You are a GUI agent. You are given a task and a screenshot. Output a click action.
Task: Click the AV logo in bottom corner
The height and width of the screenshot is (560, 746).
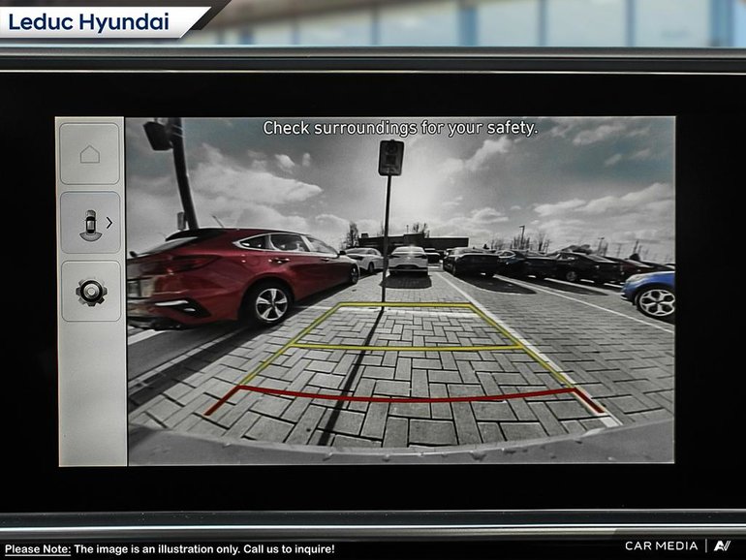722,546
